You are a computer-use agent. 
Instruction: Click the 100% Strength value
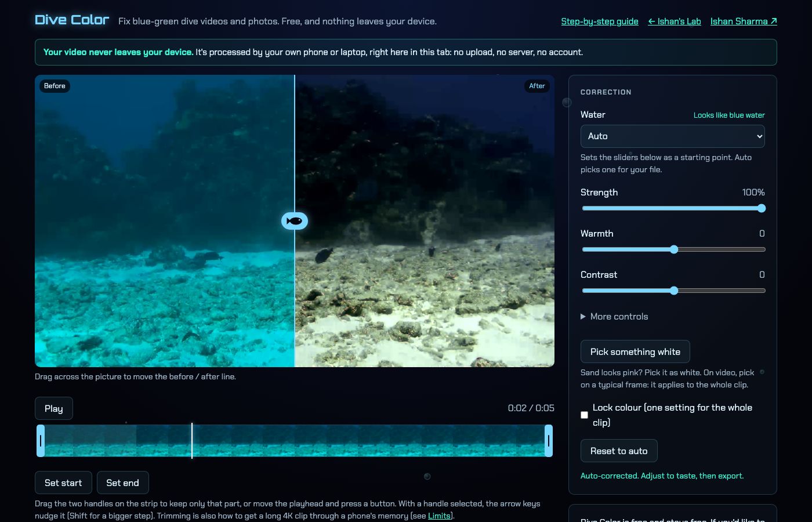[x=753, y=192]
